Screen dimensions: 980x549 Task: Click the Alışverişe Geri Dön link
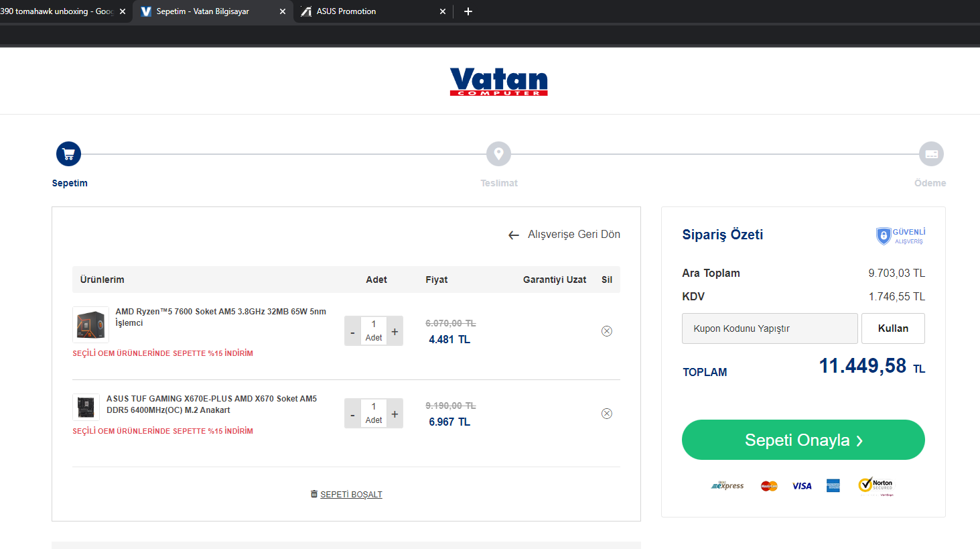coord(574,235)
